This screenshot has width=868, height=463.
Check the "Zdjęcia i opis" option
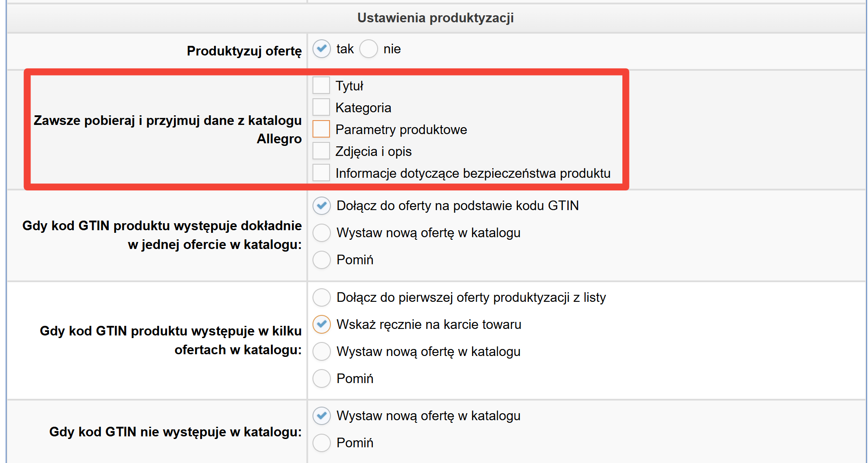coord(321,151)
